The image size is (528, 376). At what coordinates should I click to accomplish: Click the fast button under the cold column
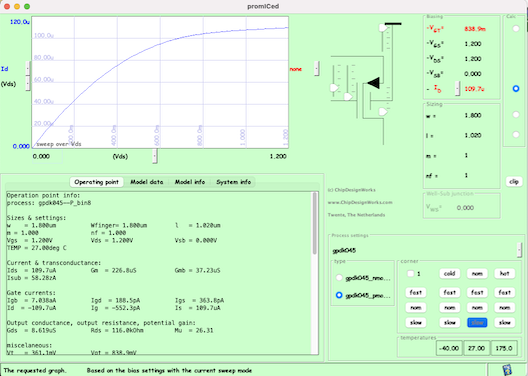[x=450, y=293]
